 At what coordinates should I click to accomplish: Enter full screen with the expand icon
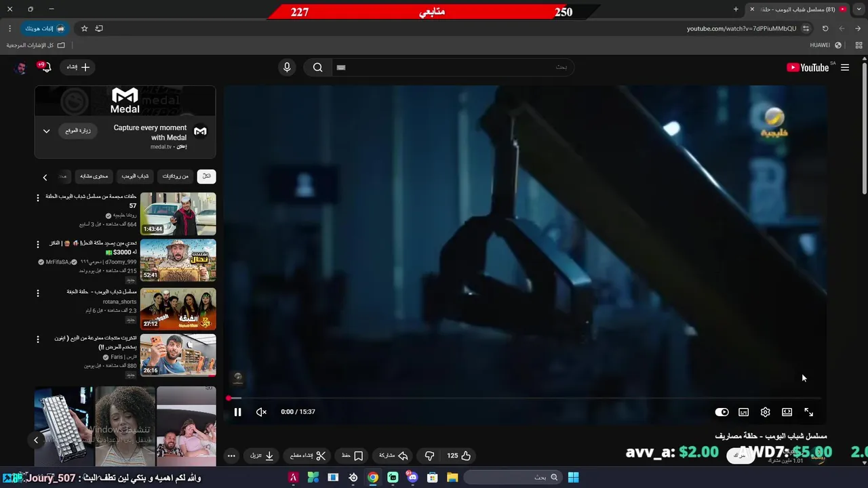coord(808,412)
